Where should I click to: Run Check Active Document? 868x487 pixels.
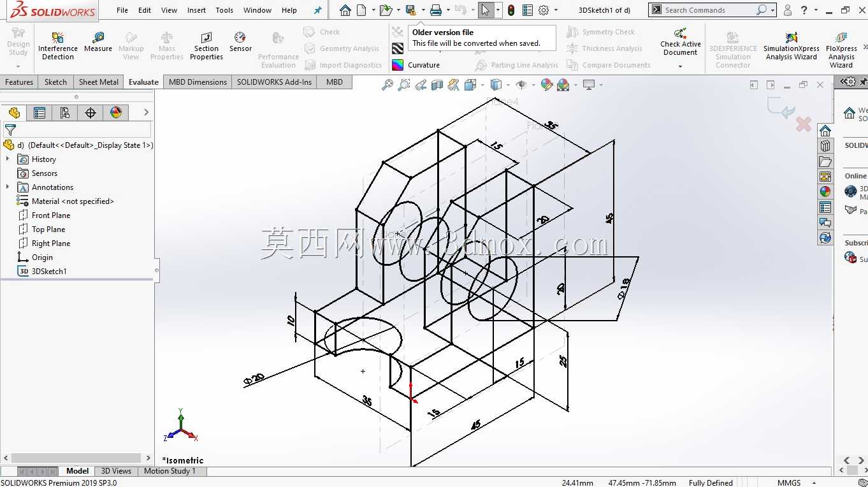pos(680,42)
